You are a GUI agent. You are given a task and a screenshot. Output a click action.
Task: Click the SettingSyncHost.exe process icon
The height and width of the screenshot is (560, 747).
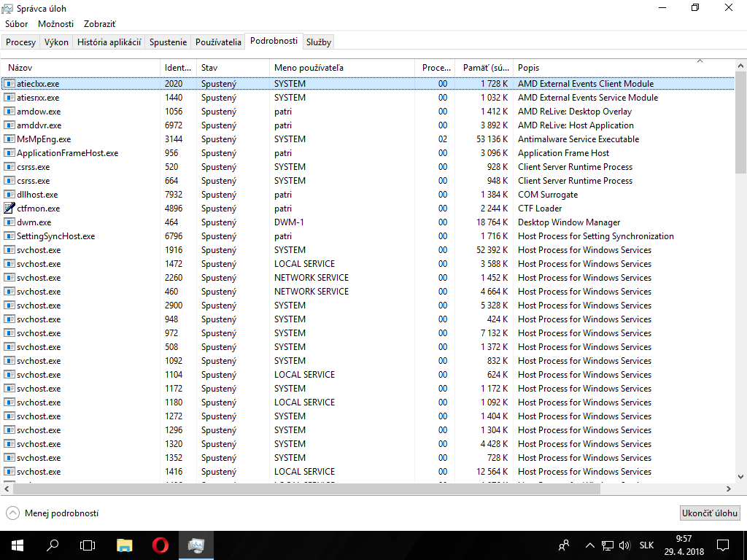(x=9, y=236)
